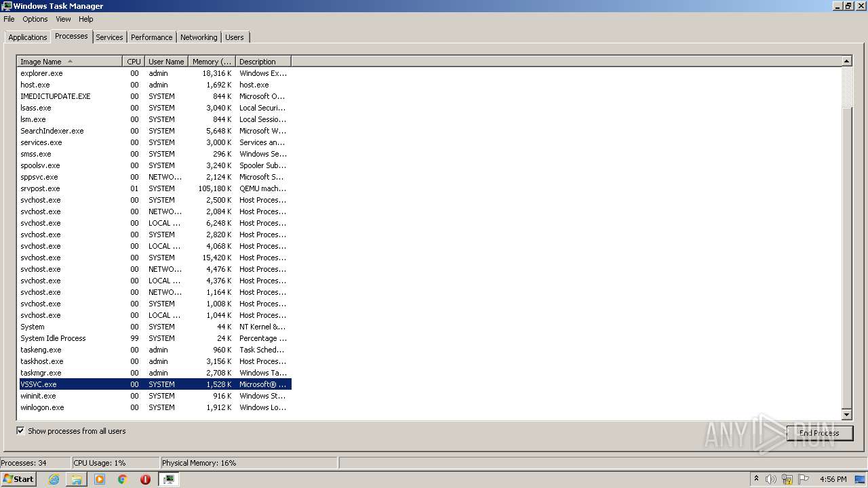Switch to the Users tab

pyautogui.click(x=235, y=37)
